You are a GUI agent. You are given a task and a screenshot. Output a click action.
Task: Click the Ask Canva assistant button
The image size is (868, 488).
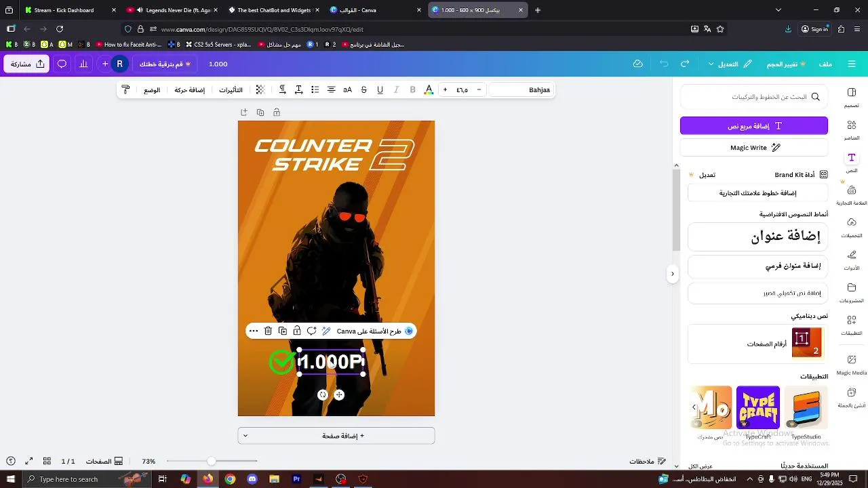point(375,331)
